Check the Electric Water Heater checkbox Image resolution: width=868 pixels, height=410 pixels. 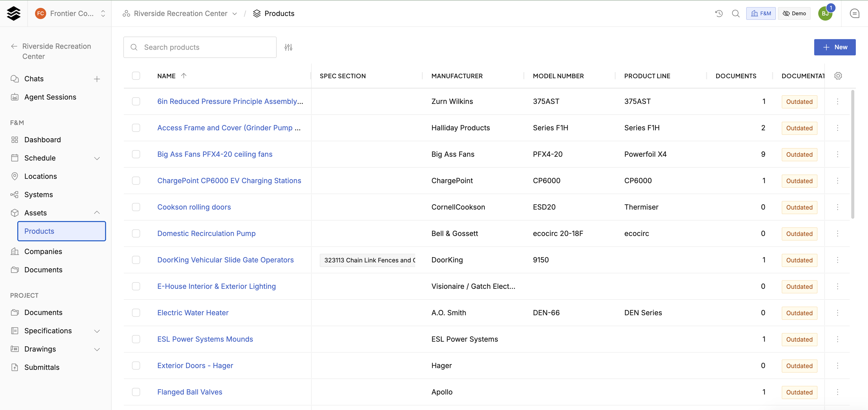136,313
